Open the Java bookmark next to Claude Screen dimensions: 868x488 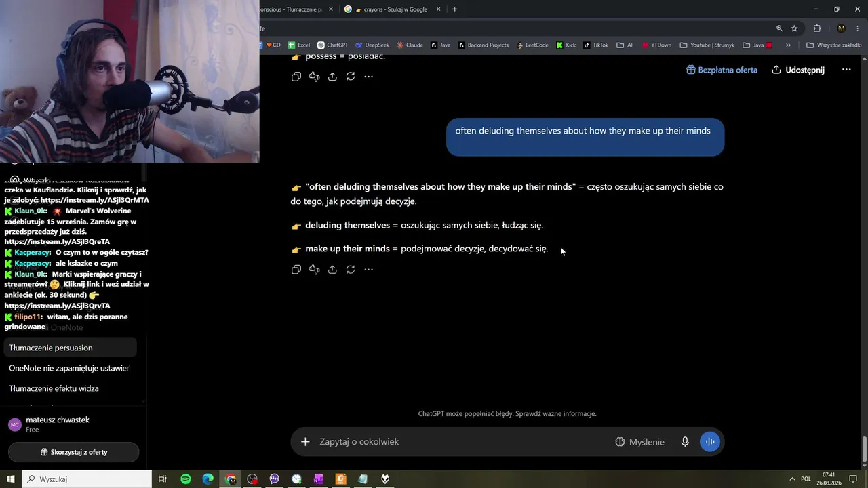(441, 45)
